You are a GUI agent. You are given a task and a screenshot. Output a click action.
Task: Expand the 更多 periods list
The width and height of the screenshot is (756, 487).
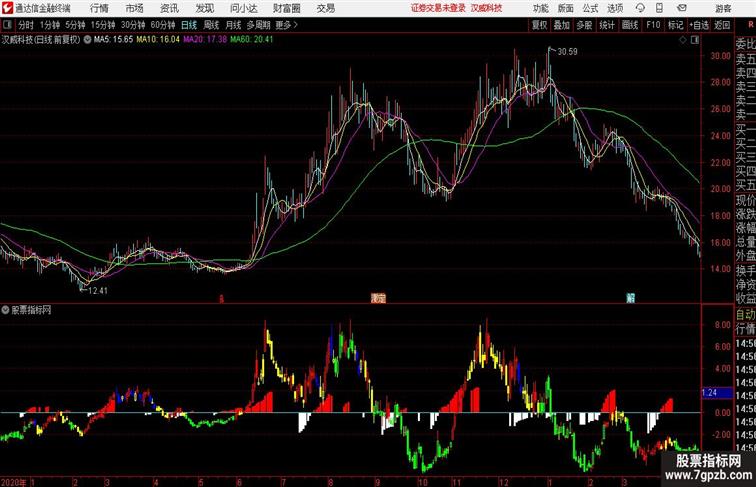pos(286,25)
